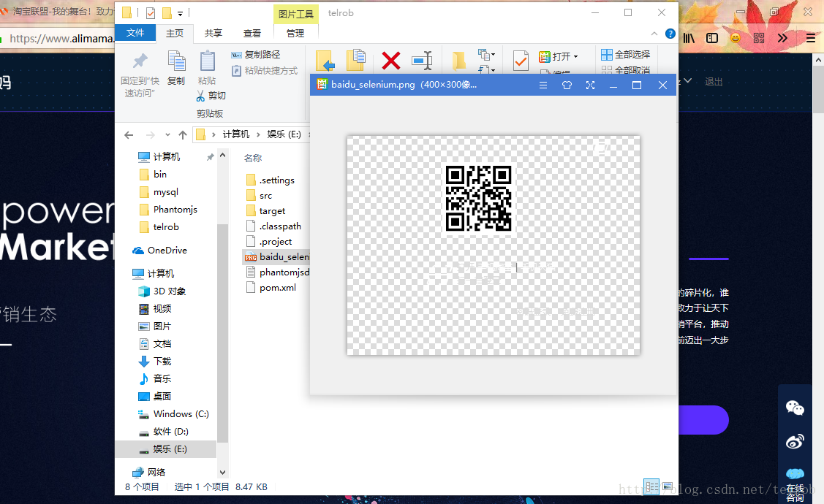The image size is (824, 504).
Task: Click the Explorer Back navigation arrow
Action: [129, 135]
